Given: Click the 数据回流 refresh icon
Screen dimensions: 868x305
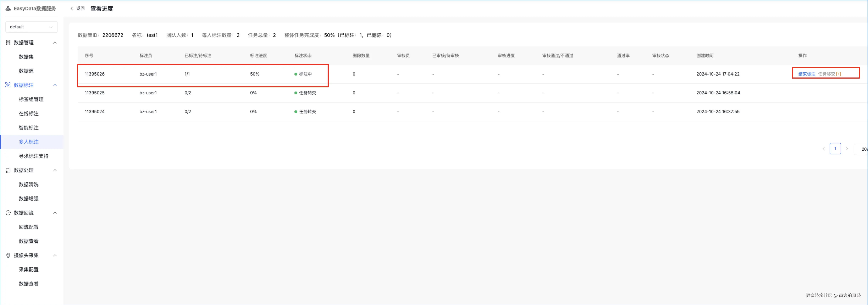Looking at the screenshot, I should [x=8, y=213].
